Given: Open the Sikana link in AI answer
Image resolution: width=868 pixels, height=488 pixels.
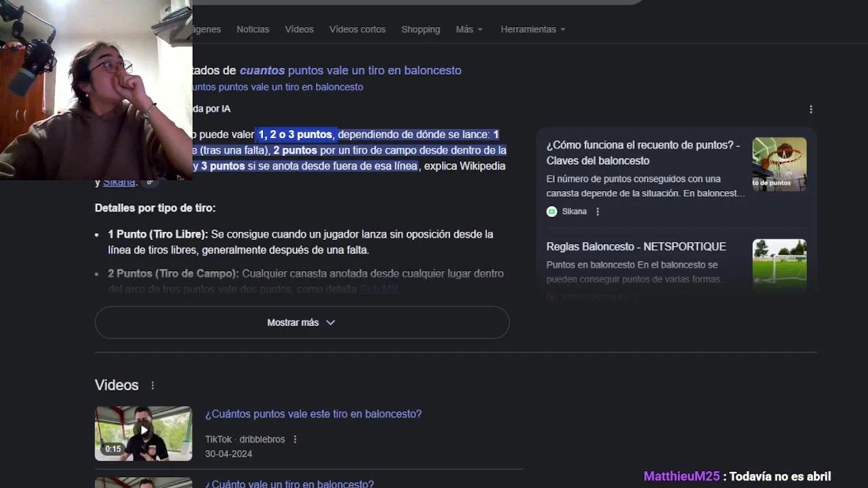Looking at the screenshot, I should pos(119,182).
